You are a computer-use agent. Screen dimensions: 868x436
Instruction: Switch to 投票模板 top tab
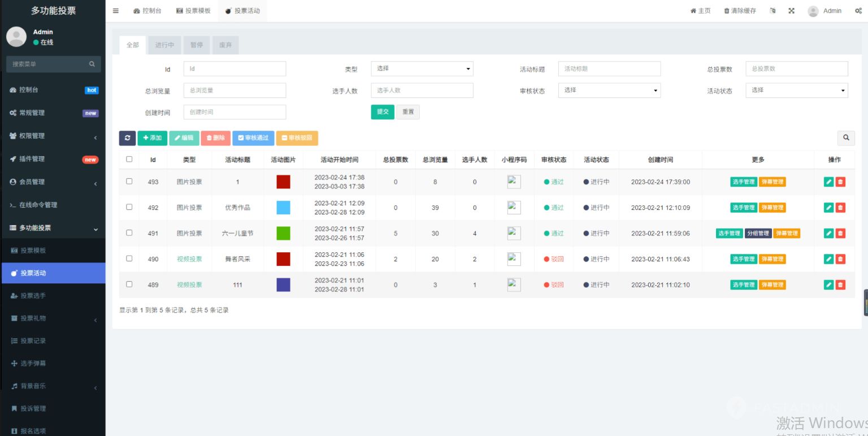[x=193, y=11]
